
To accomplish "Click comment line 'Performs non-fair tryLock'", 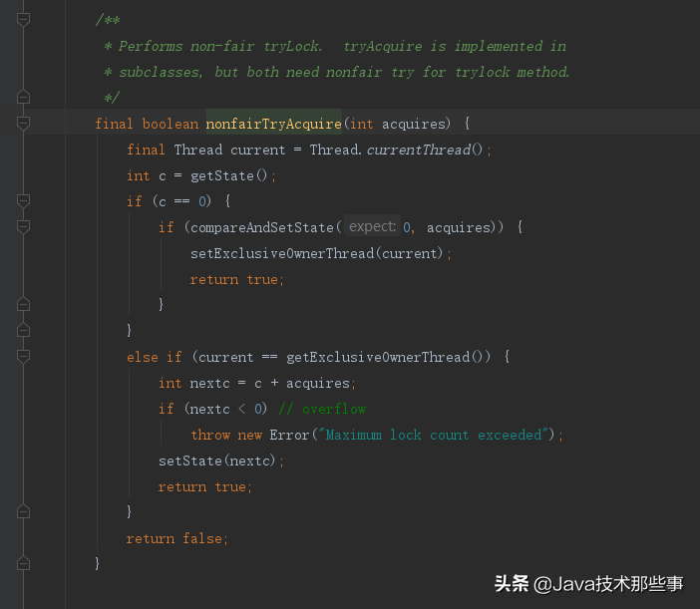I will 335,46.
